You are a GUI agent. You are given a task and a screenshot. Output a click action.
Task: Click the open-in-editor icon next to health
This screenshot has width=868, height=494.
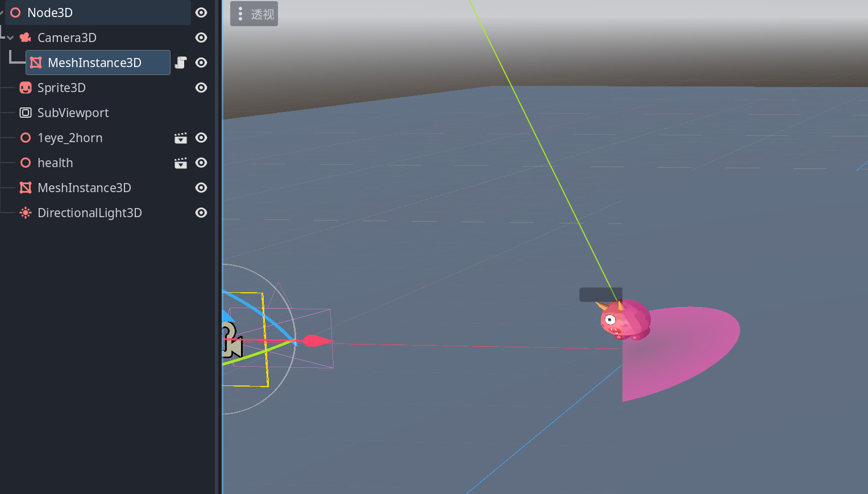pyautogui.click(x=181, y=163)
